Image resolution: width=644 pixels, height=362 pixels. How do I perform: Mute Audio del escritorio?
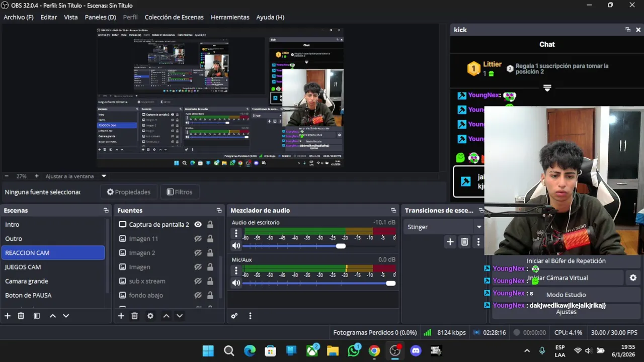click(x=236, y=246)
